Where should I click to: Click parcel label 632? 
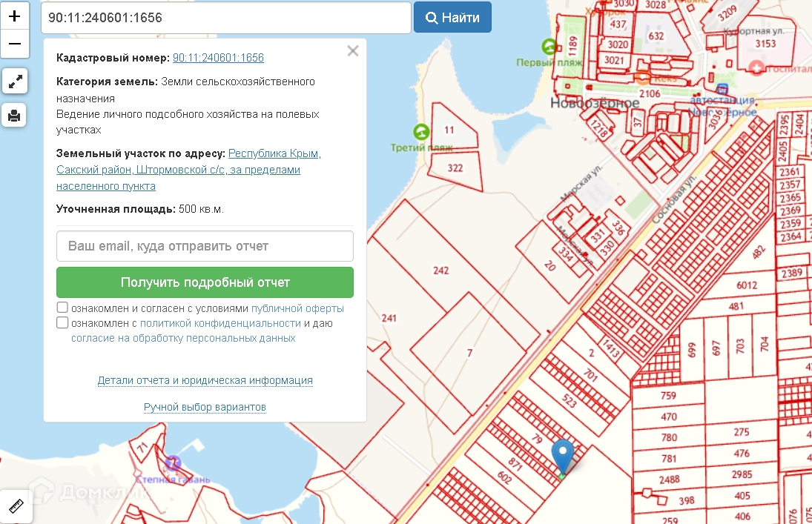coord(656,36)
